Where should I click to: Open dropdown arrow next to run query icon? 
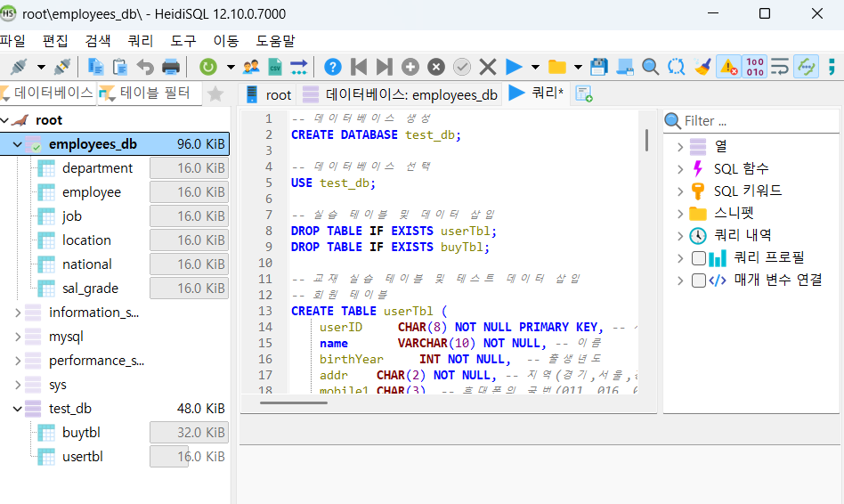click(x=535, y=68)
